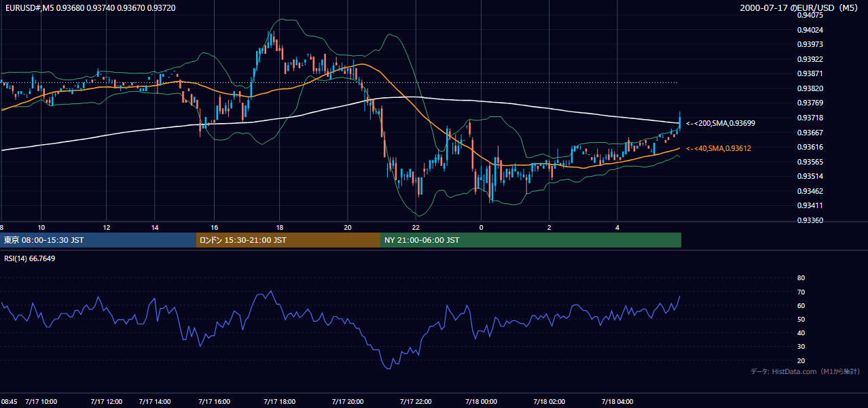Click the 7/18 00:00 bottom time label
This screenshot has width=868, height=408.
pos(481,402)
